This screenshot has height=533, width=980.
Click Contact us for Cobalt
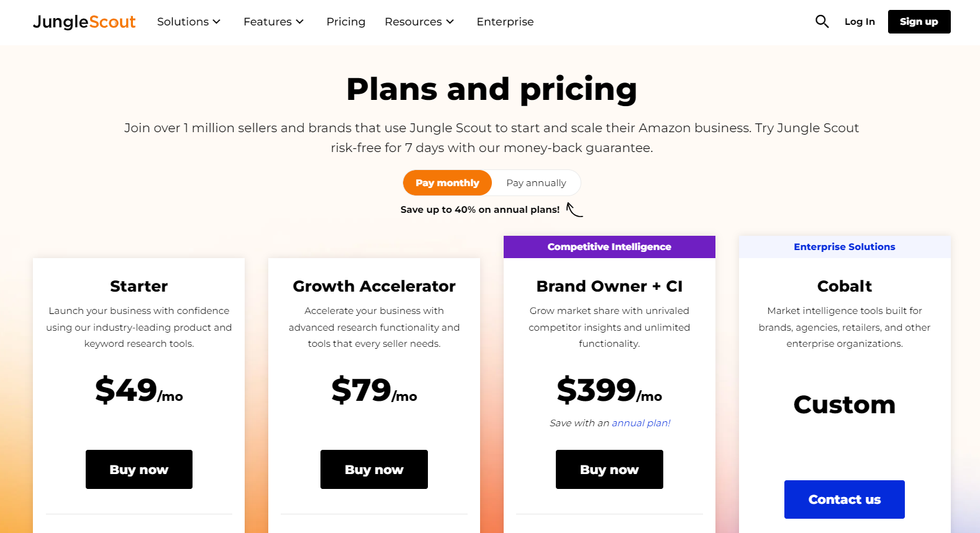point(845,499)
